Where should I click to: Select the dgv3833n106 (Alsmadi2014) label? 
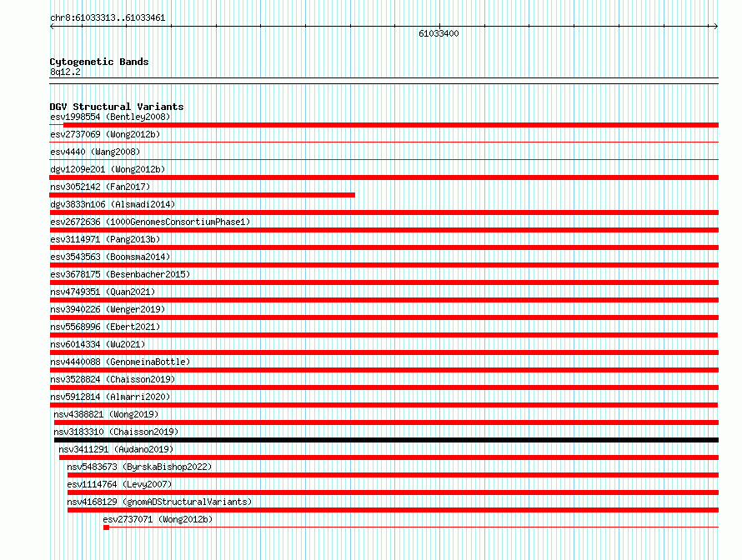(x=113, y=204)
